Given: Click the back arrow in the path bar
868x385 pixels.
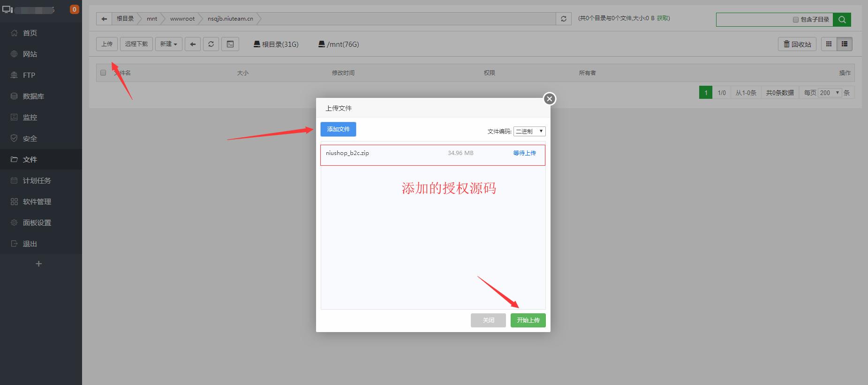Looking at the screenshot, I should pos(104,19).
